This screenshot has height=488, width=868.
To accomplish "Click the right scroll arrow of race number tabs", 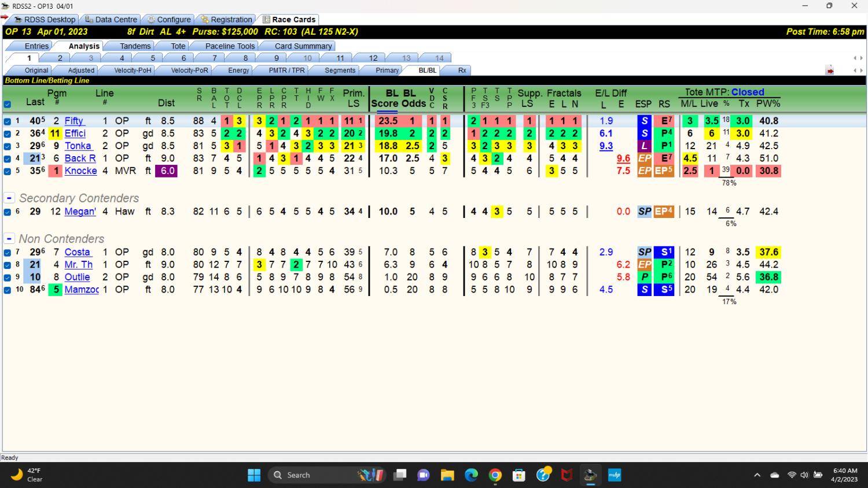I will pos(861,58).
